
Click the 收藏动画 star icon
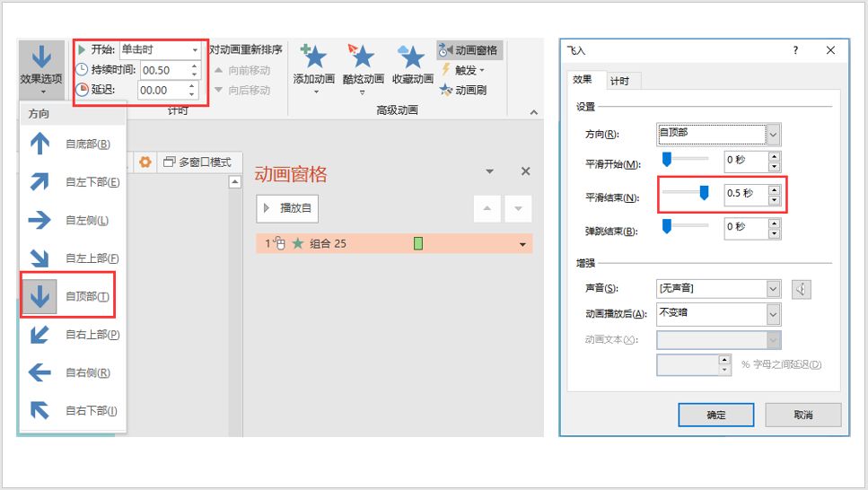pos(412,57)
